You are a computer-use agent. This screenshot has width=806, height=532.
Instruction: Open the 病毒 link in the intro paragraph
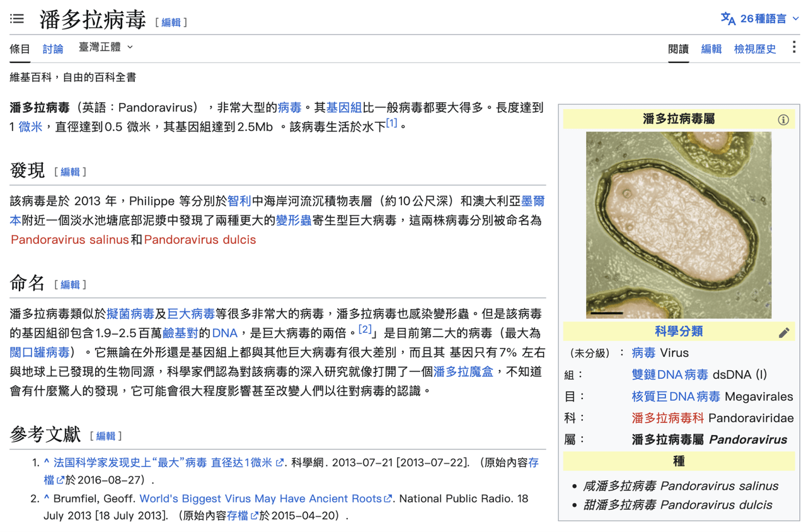pyautogui.click(x=290, y=108)
